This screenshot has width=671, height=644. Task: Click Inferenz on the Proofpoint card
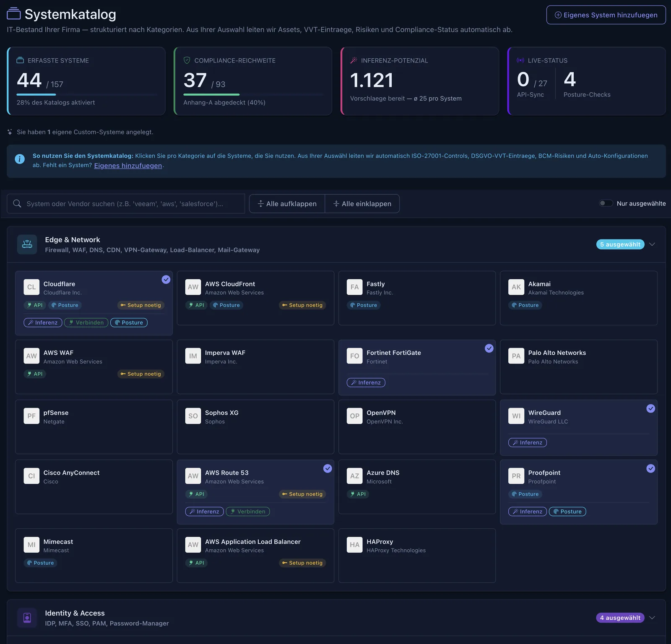tap(528, 512)
